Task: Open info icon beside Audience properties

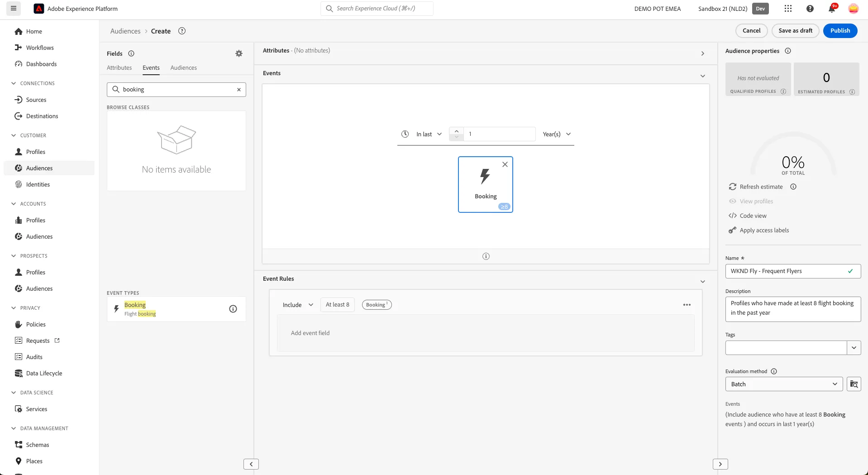Action: tap(788, 51)
